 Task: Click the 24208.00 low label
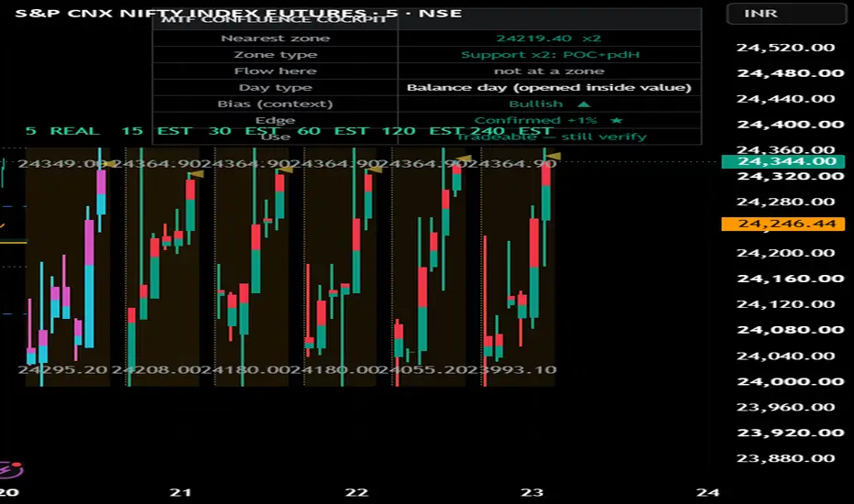coord(157,370)
